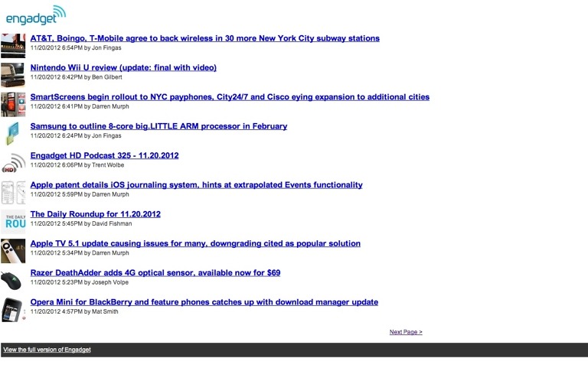588x381 pixels.
Task: Open Apple TV 5.1 update issues article
Action: 195,243
